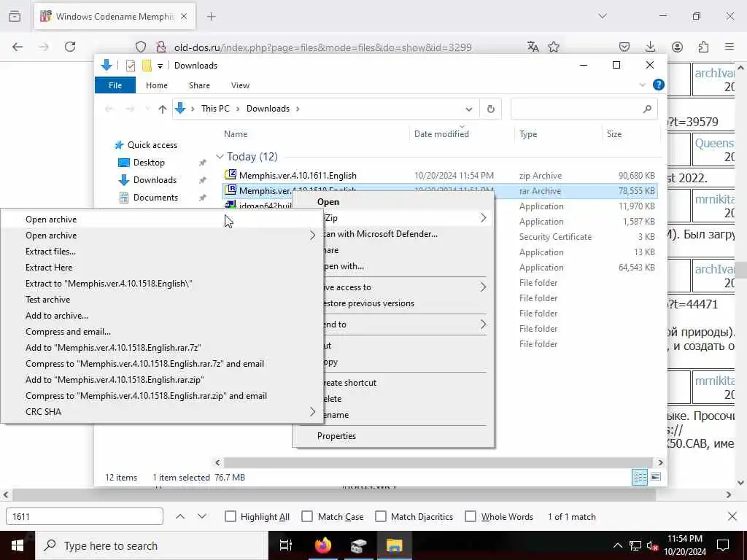The width and height of the screenshot is (747, 560).
Task: Switch to the Share ribbon tab
Action: [x=199, y=85]
